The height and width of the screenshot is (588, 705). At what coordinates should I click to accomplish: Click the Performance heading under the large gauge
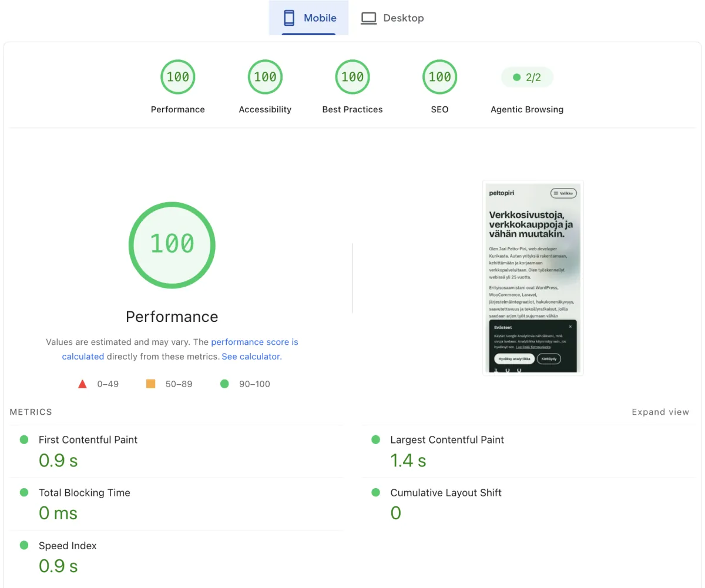click(x=172, y=317)
